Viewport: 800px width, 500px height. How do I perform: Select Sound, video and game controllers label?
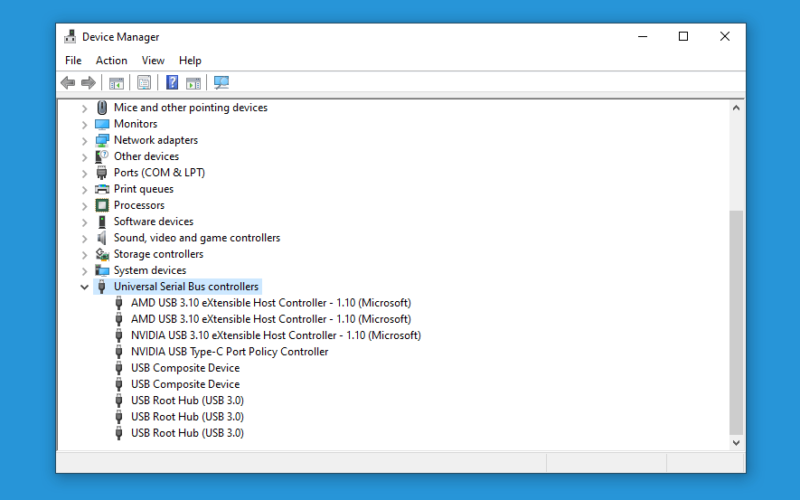point(197,238)
